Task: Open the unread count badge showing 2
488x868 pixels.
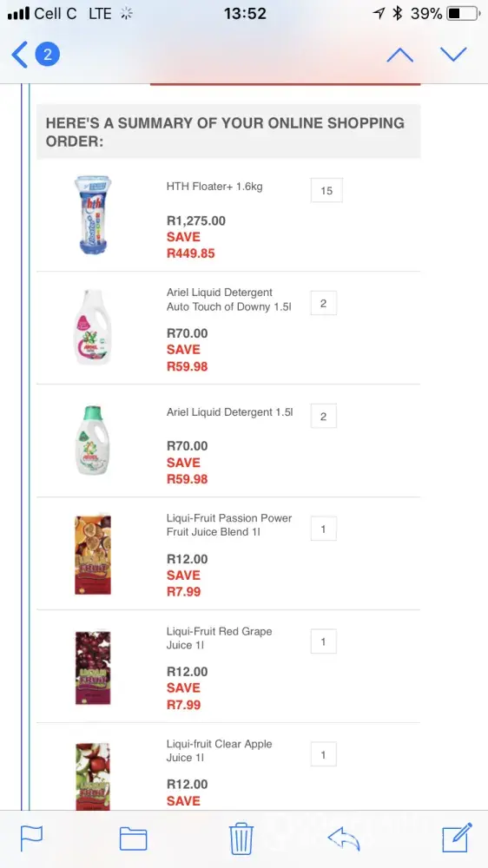Action: pyautogui.click(x=48, y=55)
